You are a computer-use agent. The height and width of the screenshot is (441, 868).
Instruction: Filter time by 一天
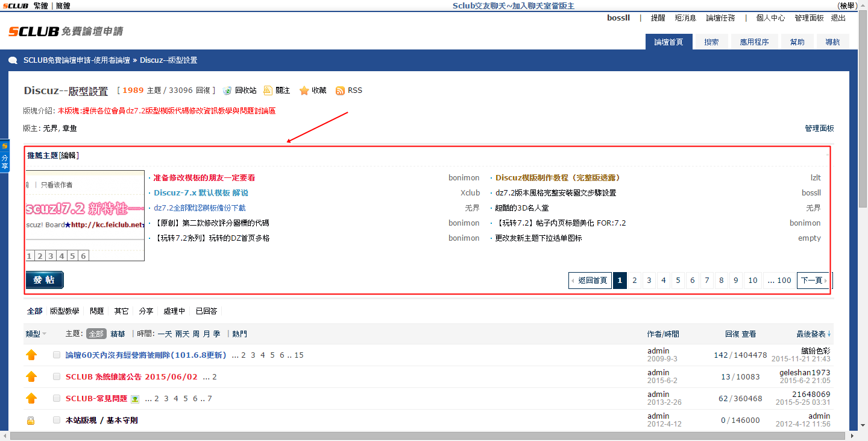click(x=165, y=334)
